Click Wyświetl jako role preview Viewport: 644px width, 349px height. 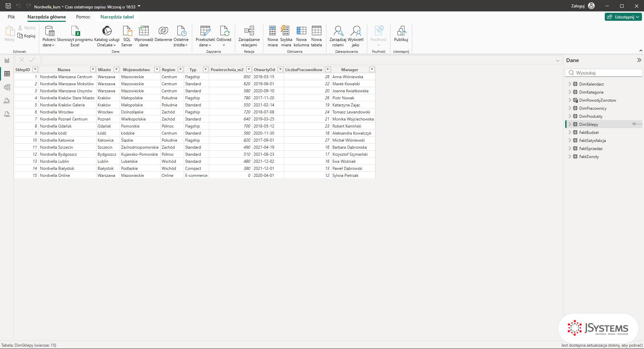[x=356, y=36]
